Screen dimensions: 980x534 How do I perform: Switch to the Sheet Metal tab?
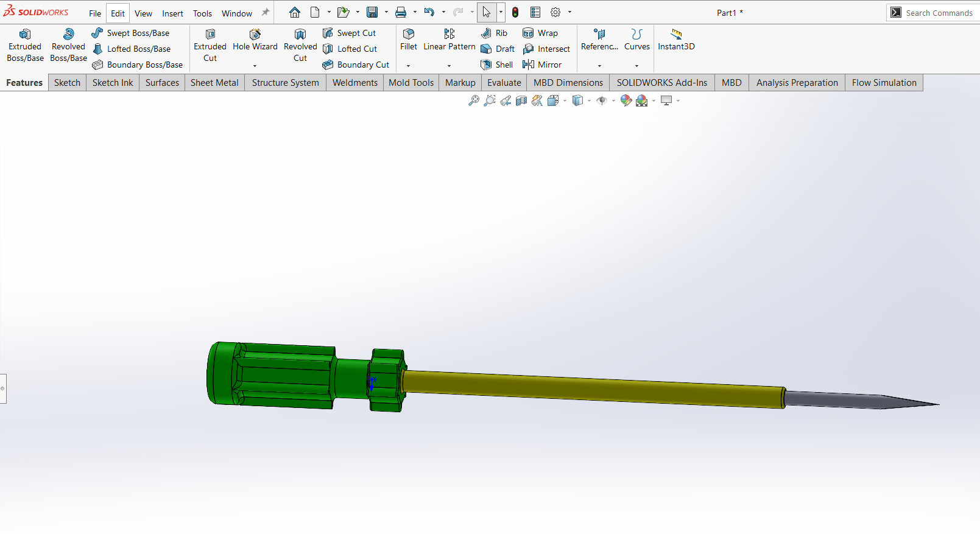pos(214,83)
